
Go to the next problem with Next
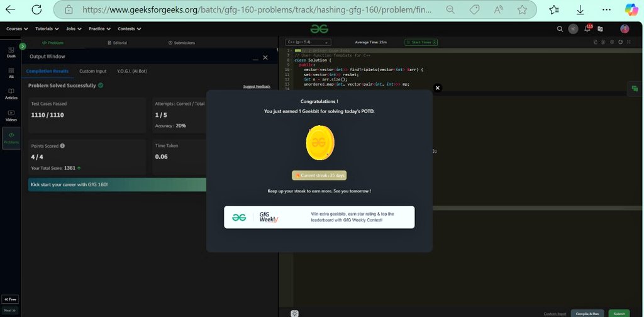point(10,311)
